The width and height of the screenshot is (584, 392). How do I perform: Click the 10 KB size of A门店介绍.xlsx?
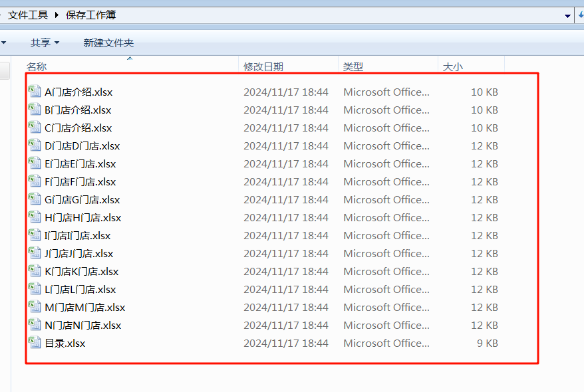(x=484, y=92)
